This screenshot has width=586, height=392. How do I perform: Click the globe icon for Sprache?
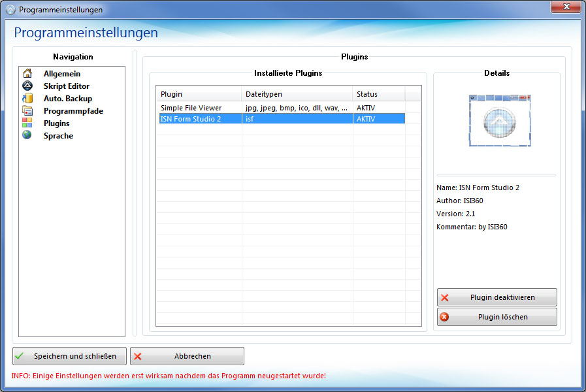click(27, 136)
